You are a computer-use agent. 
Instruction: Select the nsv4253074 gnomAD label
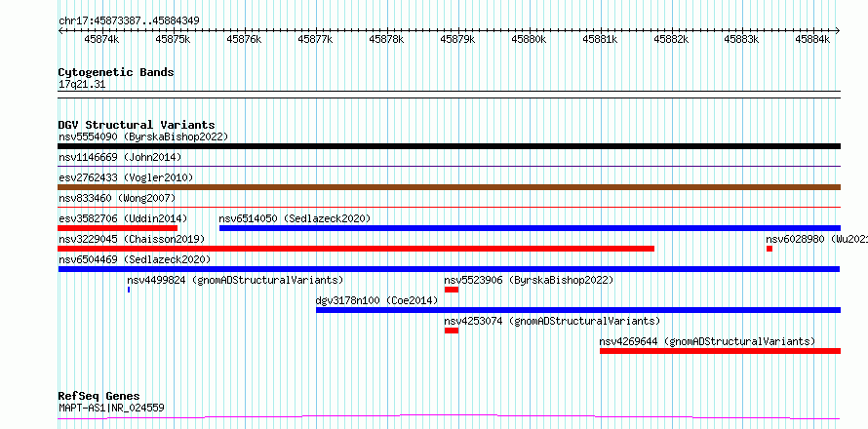(552, 321)
